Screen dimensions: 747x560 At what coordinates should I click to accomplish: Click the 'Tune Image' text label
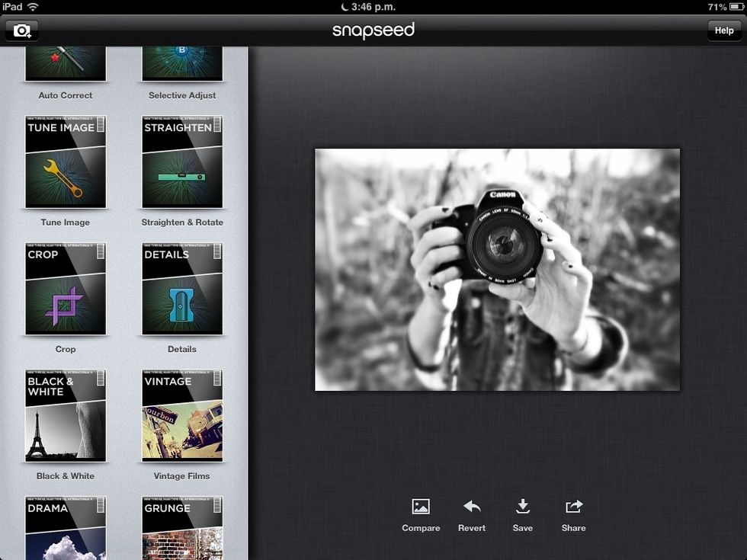pos(66,222)
